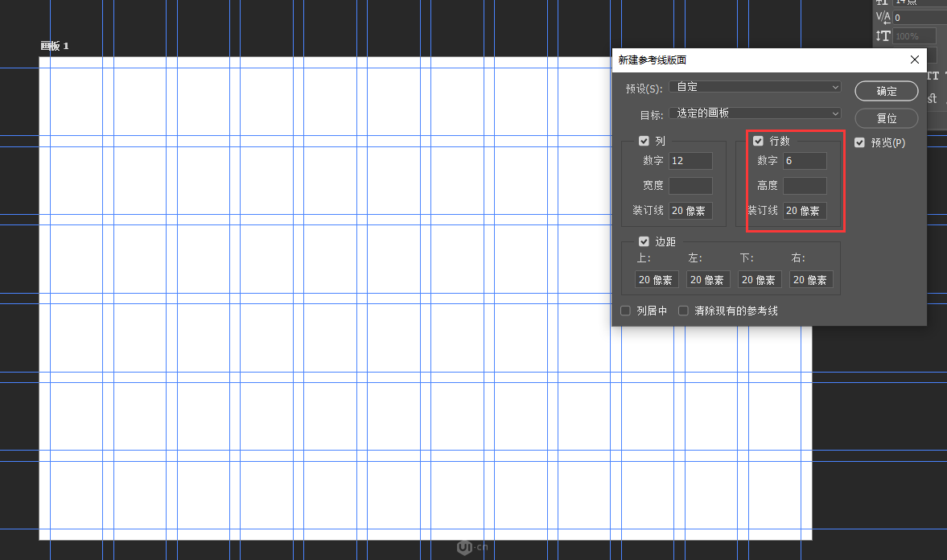Click the column 数字 field showing 12
This screenshot has height=560, width=947.
tap(690, 161)
